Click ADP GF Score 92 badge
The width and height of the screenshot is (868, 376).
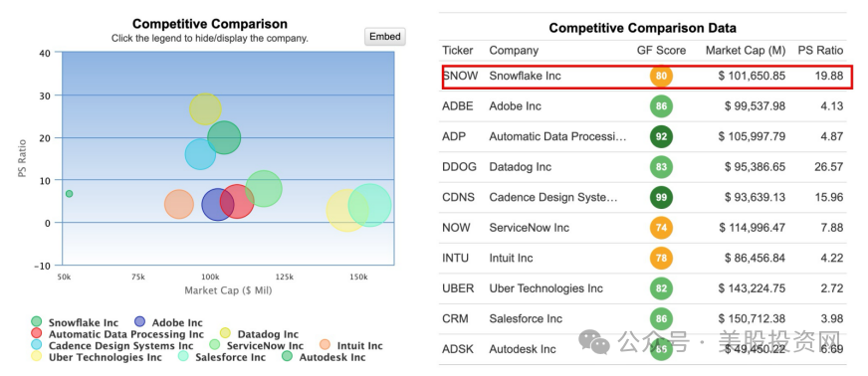[661, 136]
